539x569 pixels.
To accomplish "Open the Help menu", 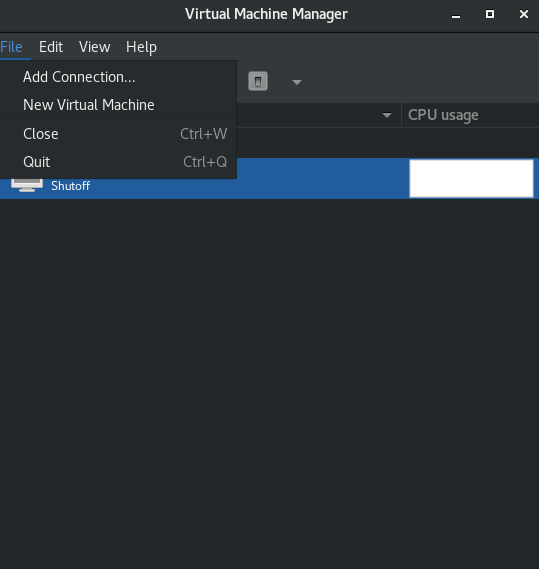I will 141,47.
